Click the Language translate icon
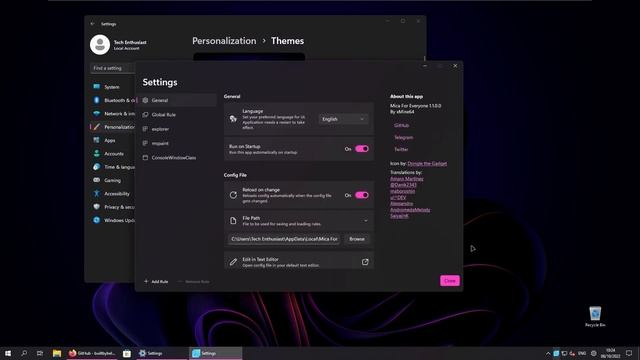This screenshot has width=640, height=360. (233, 119)
